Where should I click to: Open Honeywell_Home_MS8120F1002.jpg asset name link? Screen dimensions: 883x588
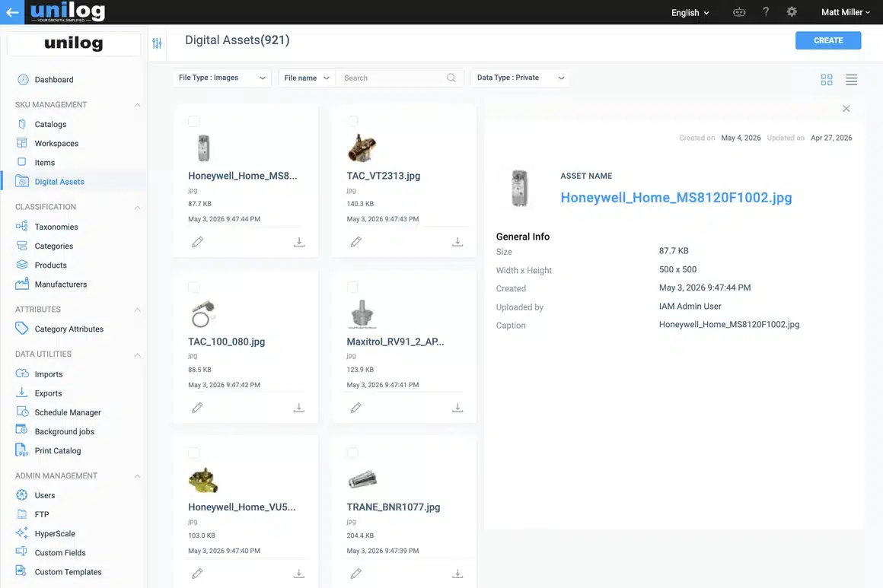(x=676, y=198)
